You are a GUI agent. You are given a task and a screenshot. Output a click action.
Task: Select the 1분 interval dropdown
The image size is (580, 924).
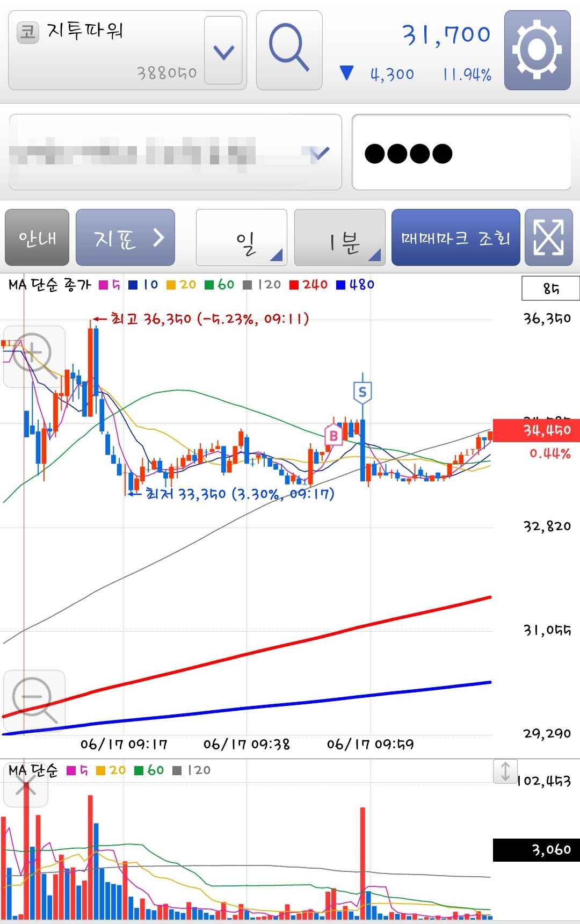[x=340, y=237]
